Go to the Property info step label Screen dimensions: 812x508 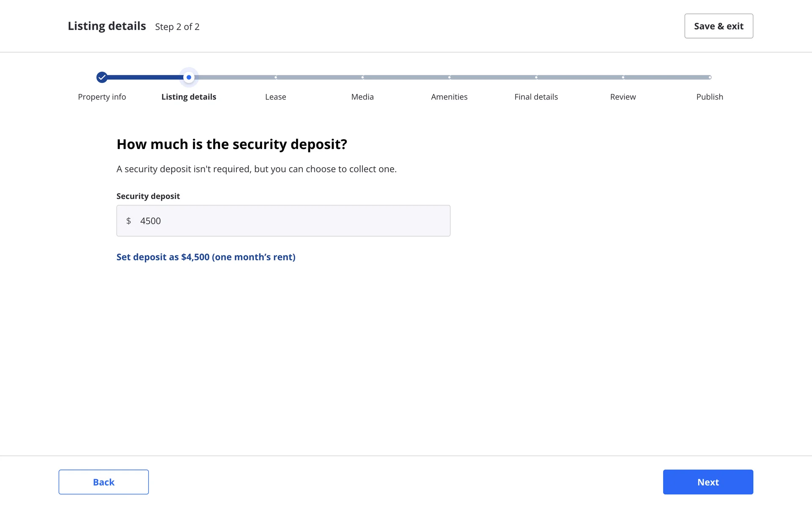coord(102,97)
